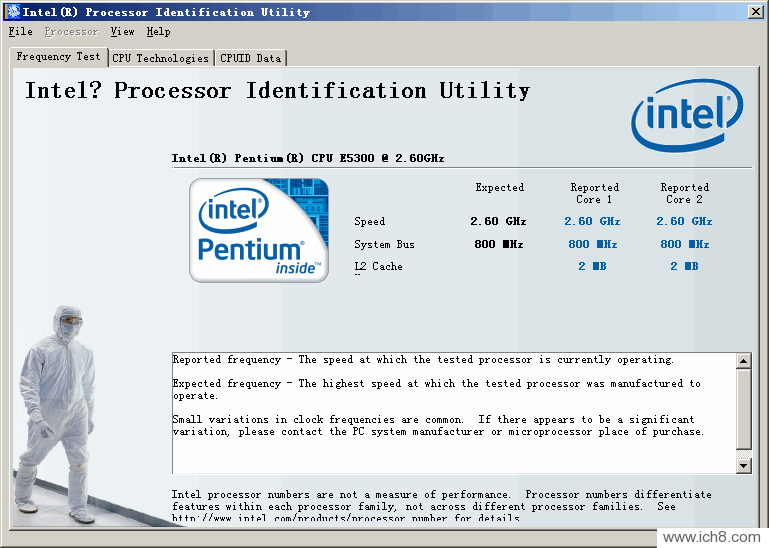This screenshot has height=548, width=769.
Task: Click the Core 2 System Bus 800 MHz value
Action: (x=685, y=244)
